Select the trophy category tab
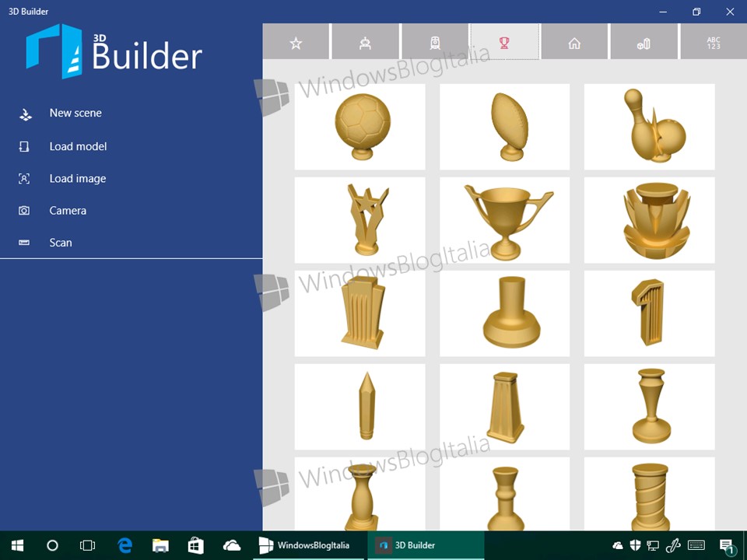Viewport: 747px width, 560px height. (505, 42)
